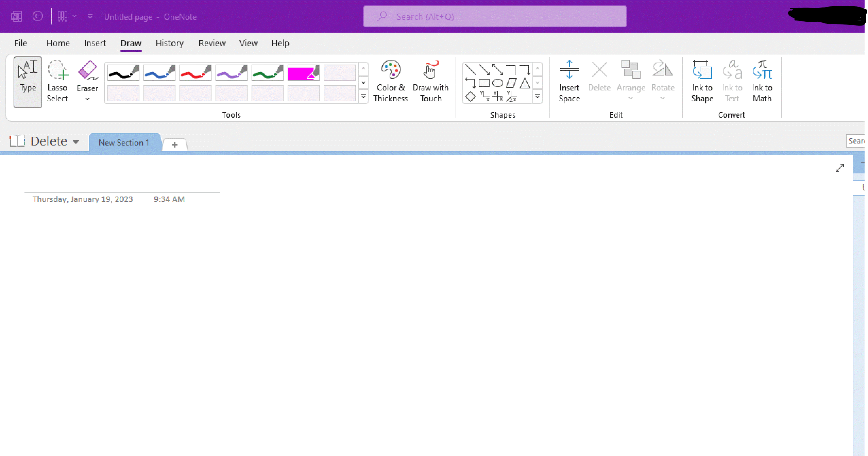This screenshot has width=868, height=456.
Task: Select the parallelogram shape
Action: (x=511, y=83)
